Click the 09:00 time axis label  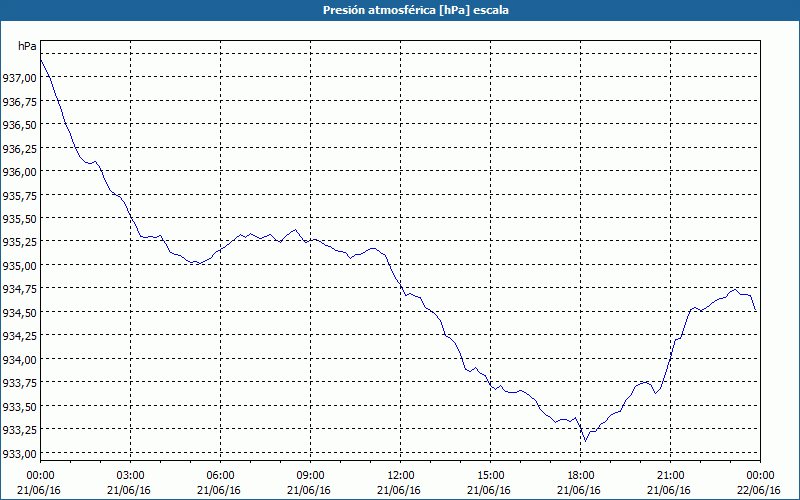click(x=310, y=476)
